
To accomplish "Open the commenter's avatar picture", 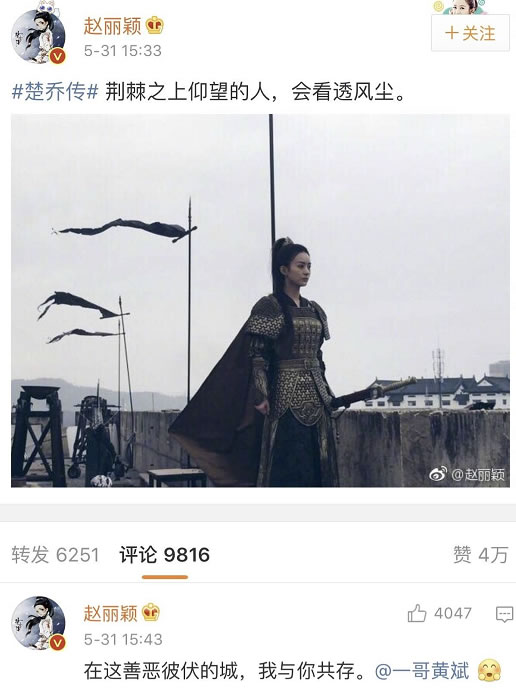I will [38, 624].
